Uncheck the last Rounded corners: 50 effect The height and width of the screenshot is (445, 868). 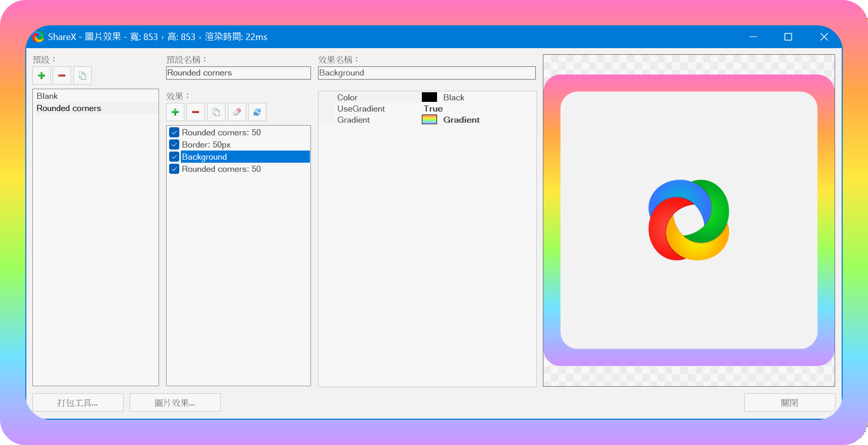click(174, 169)
